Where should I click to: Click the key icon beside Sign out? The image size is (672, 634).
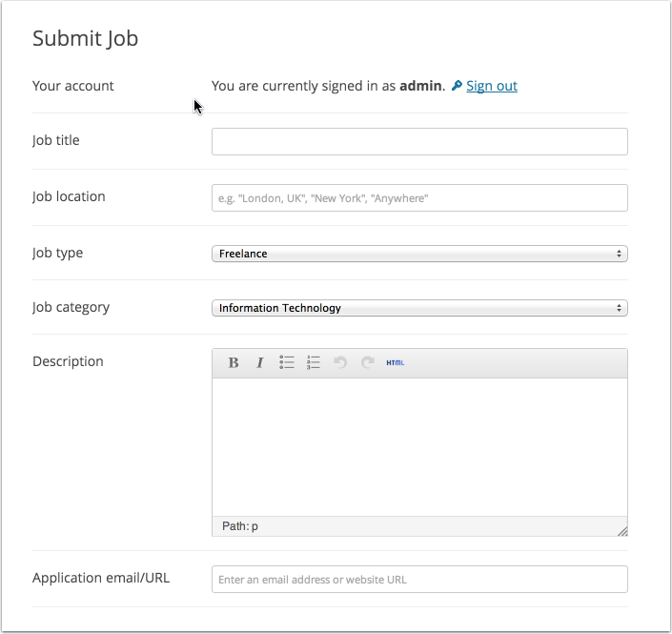457,86
